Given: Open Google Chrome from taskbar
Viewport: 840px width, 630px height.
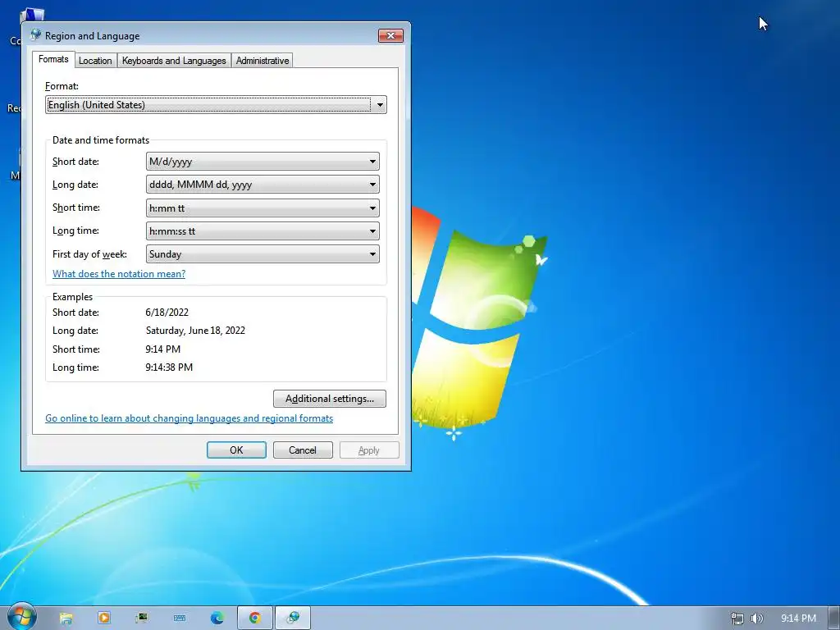Looking at the screenshot, I should pyautogui.click(x=255, y=619).
